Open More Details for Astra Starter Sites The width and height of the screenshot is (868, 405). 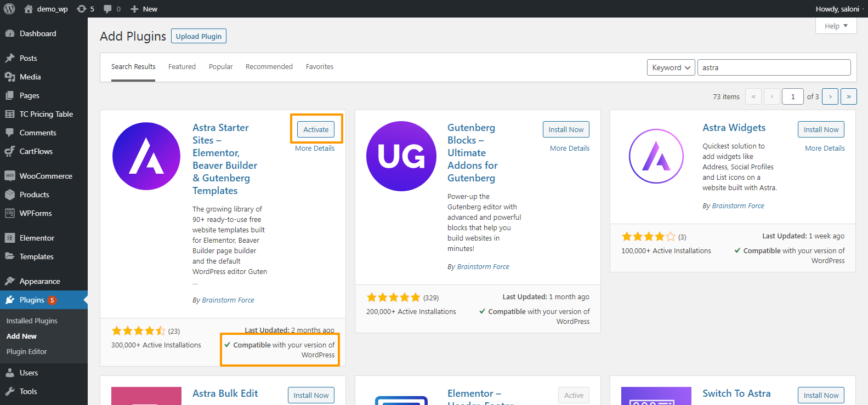[315, 148]
